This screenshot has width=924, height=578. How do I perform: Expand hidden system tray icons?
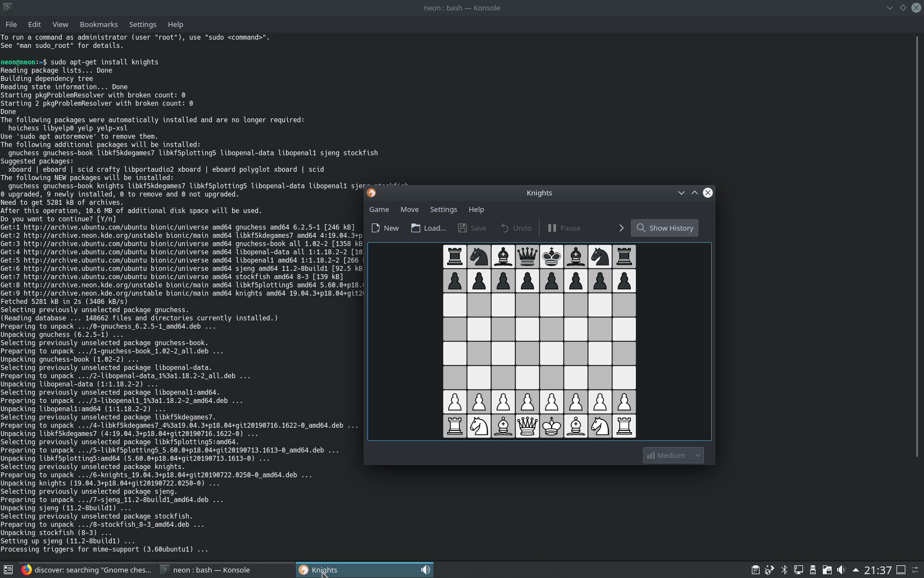856,570
